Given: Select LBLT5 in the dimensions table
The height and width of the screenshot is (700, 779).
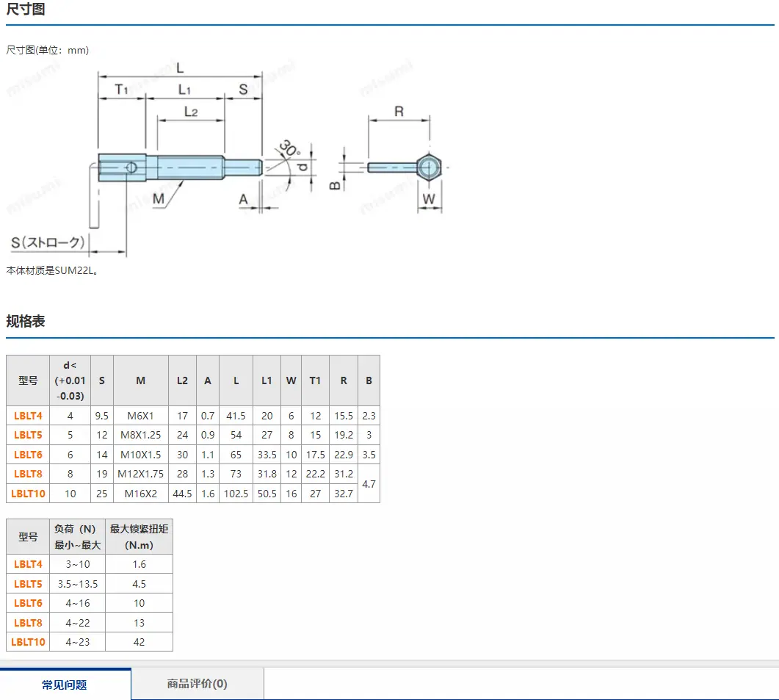Looking at the screenshot, I should pos(28,435).
